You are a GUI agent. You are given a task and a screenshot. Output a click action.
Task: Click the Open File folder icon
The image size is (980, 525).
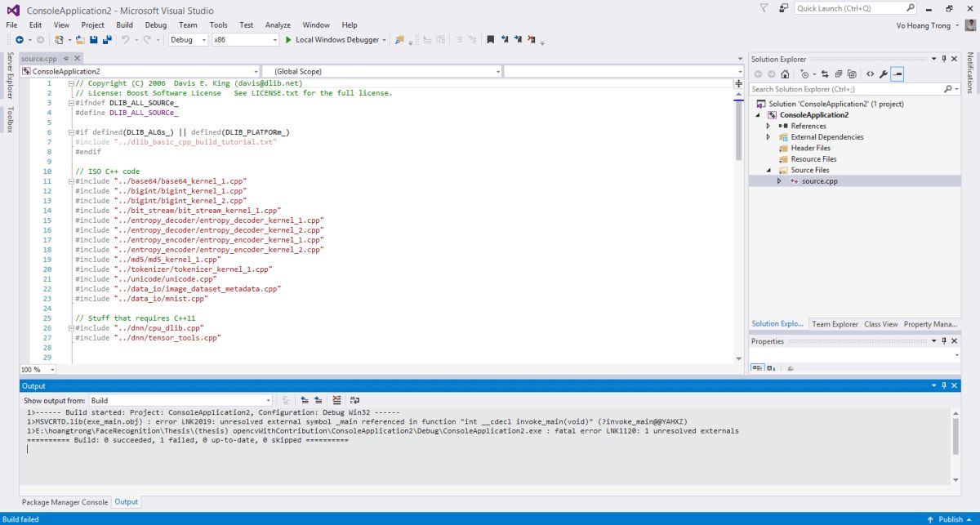[80, 39]
